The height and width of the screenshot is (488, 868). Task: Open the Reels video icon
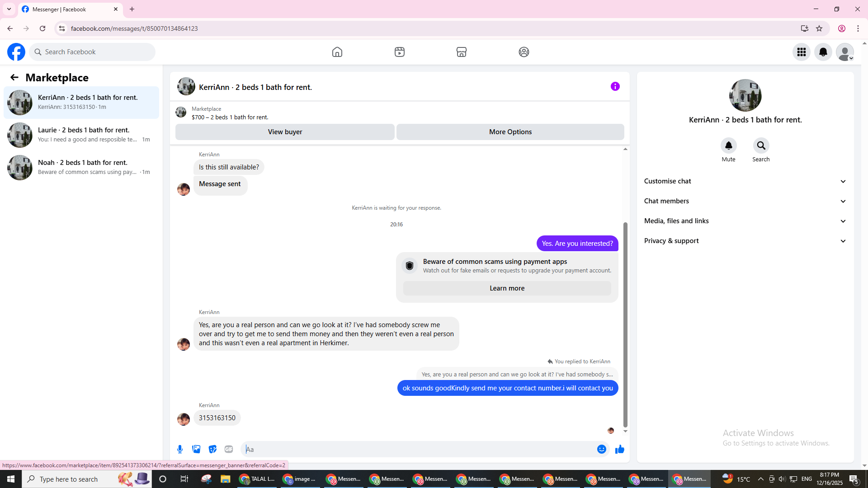pyautogui.click(x=400, y=52)
